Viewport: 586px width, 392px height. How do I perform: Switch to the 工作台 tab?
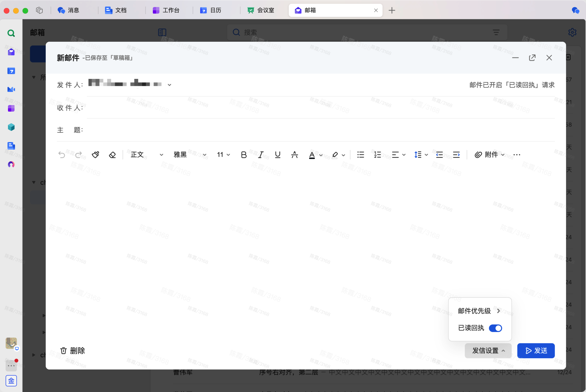coord(166,10)
